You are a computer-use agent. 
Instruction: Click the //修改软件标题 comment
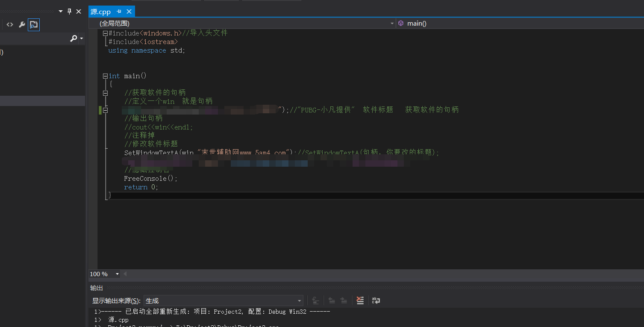[151, 144]
